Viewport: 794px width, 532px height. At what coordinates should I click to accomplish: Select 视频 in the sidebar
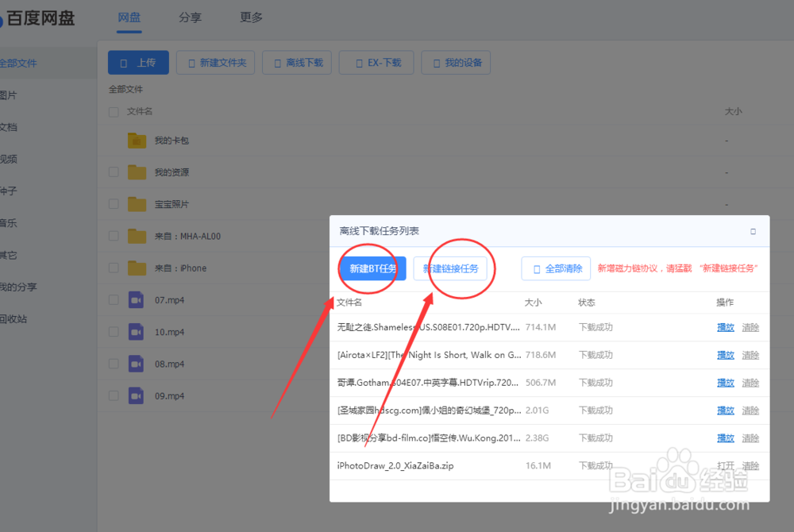[x=9, y=159]
